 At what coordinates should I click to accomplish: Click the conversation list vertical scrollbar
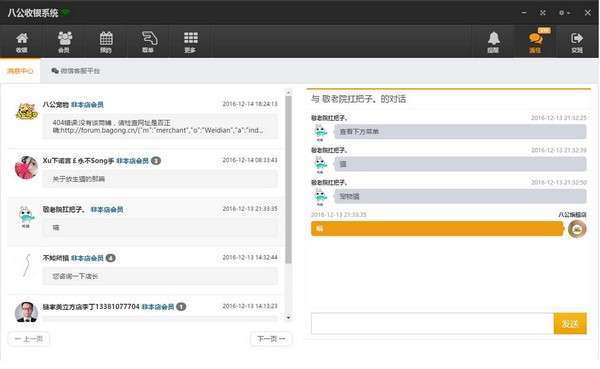click(x=289, y=180)
